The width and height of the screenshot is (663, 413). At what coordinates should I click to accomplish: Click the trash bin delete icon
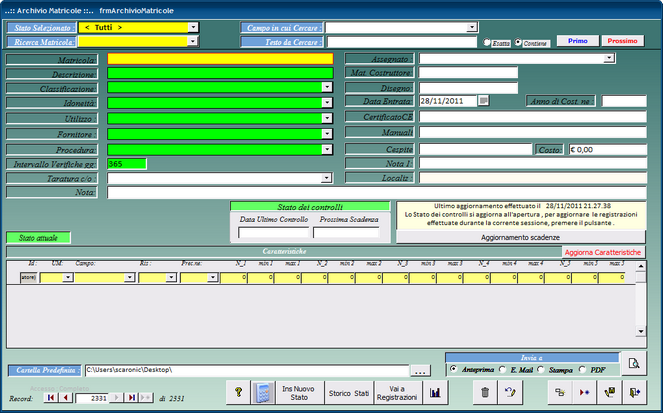[x=485, y=393]
